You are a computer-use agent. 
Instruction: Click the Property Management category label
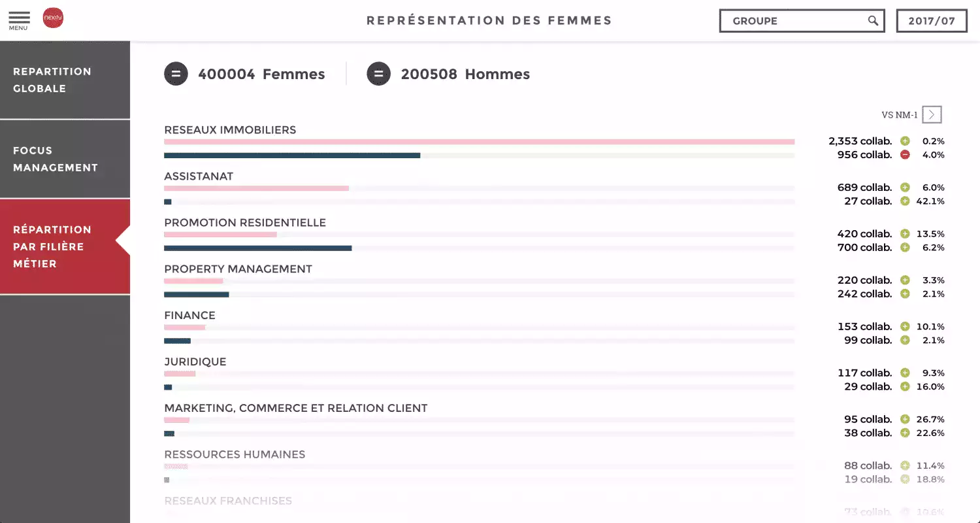point(238,269)
